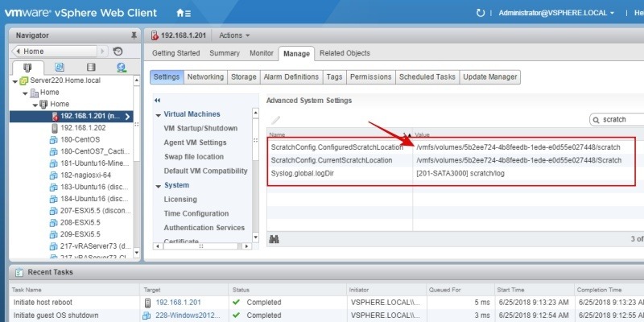Open Licensing settings
644x322 pixels.
180,199
